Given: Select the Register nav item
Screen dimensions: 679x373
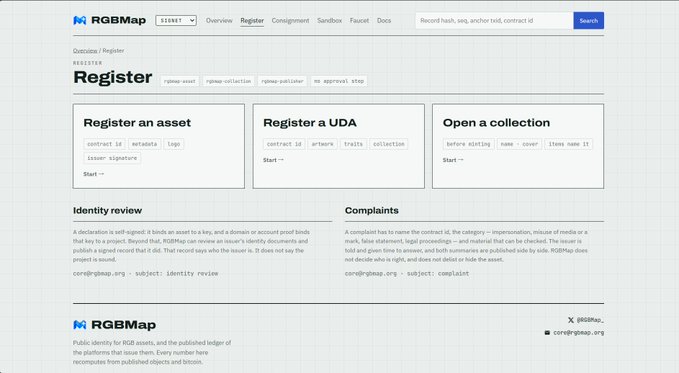Looking at the screenshot, I should [x=252, y=20].
